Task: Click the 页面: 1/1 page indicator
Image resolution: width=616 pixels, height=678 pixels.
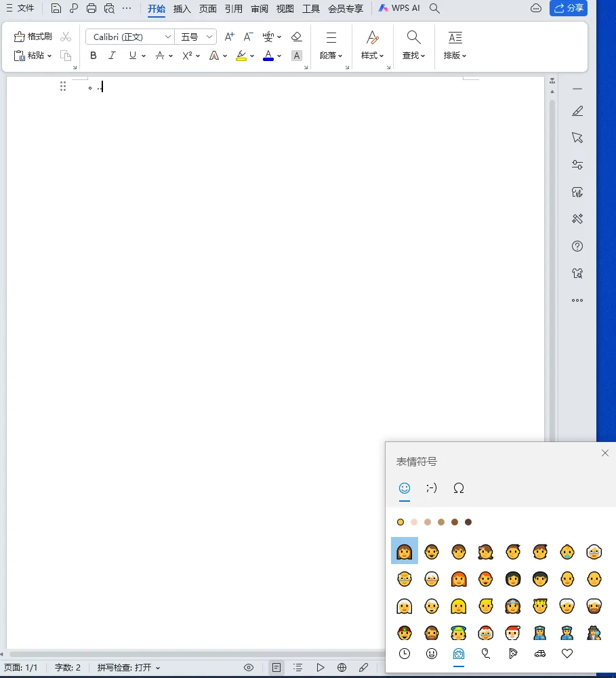Action: 21,668
